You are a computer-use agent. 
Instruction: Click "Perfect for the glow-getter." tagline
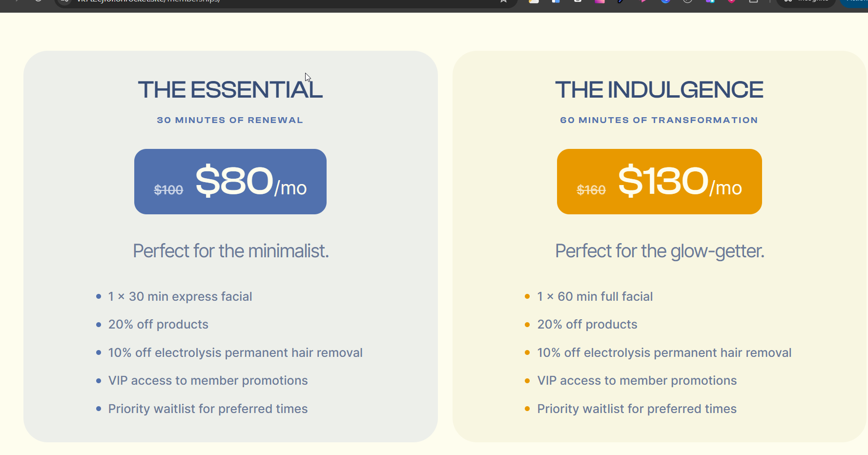(660, 251)
